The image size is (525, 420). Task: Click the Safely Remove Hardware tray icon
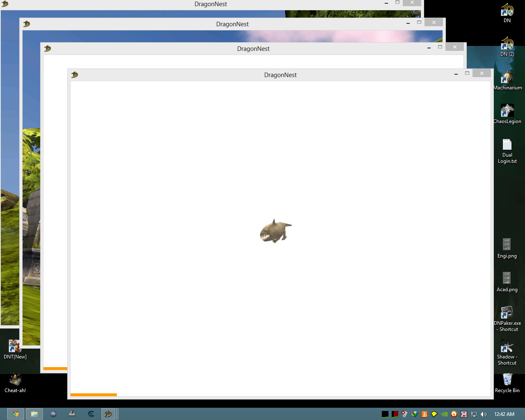tap(404, 414)
